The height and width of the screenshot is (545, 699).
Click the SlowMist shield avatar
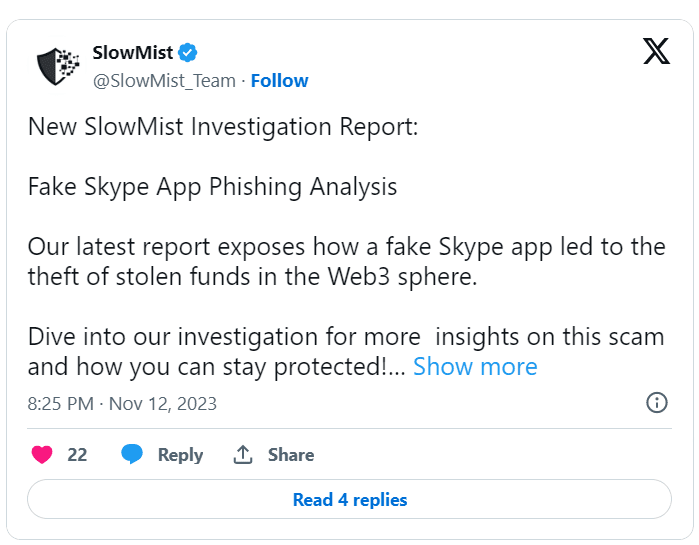click(59, 65)
